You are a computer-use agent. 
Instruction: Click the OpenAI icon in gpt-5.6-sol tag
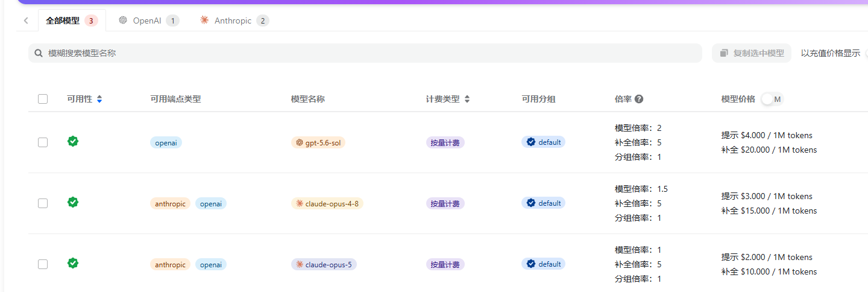point(300,143)
